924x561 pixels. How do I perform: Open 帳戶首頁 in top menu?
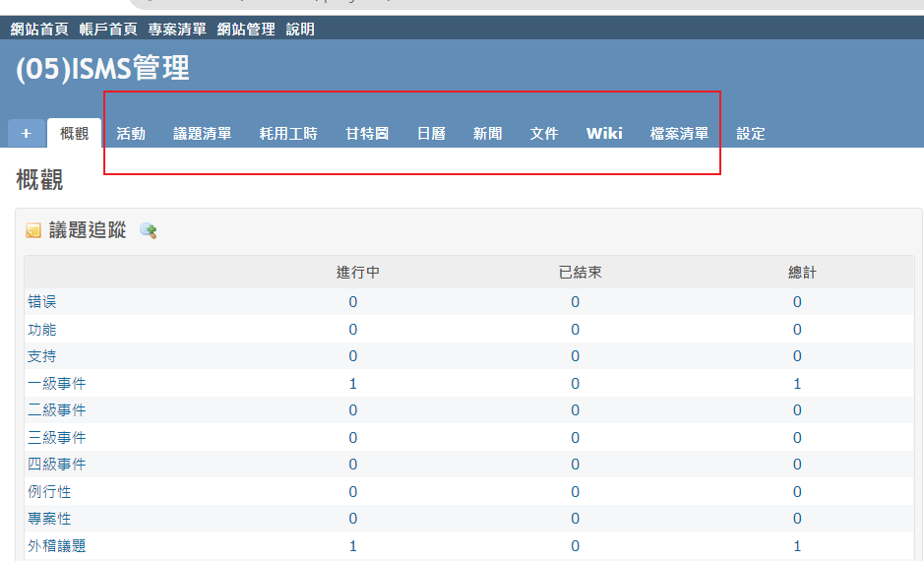coord(108,29)
